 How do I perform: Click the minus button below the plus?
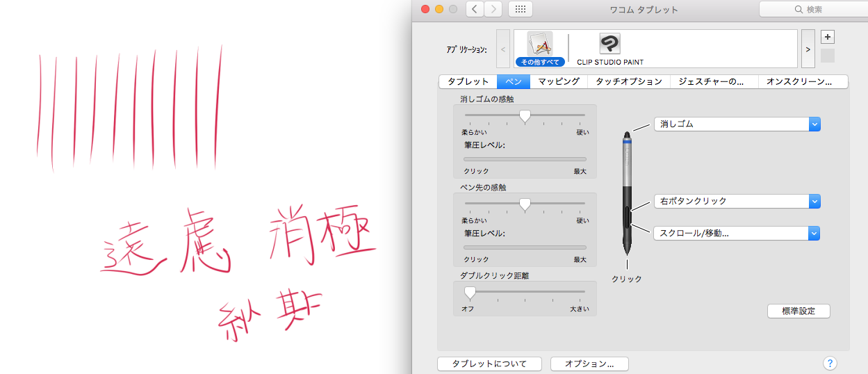(827, 56)
